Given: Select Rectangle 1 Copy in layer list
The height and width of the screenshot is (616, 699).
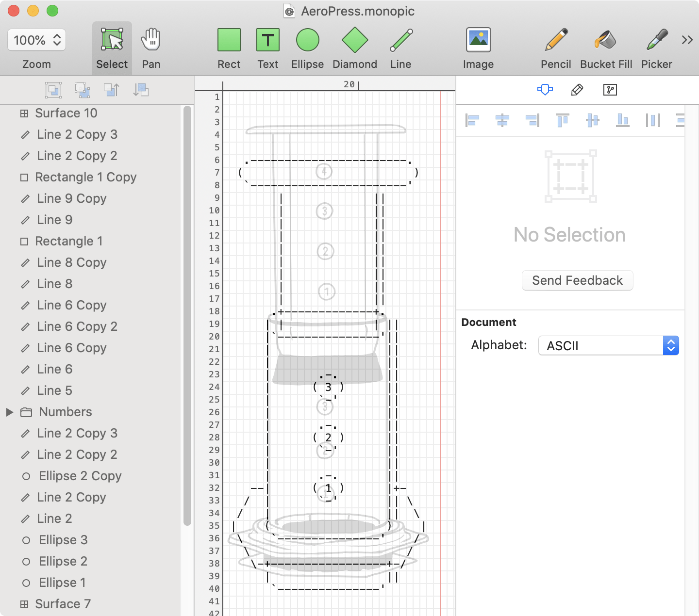Looking at the screenshot, I should [91, 177].
